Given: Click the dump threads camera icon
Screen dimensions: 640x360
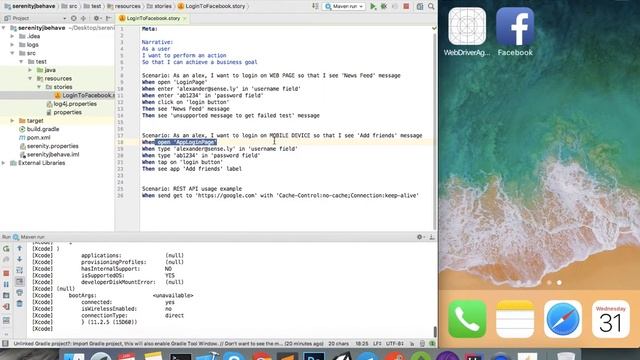Looking at the screenshot, I should pyautogui.click(x=6, y=296).
